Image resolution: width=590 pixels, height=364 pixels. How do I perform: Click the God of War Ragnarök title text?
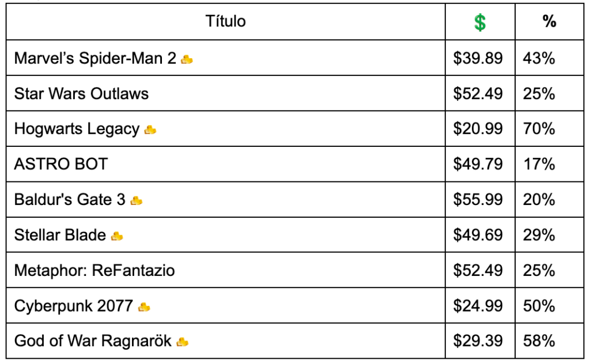coord(93,341)
